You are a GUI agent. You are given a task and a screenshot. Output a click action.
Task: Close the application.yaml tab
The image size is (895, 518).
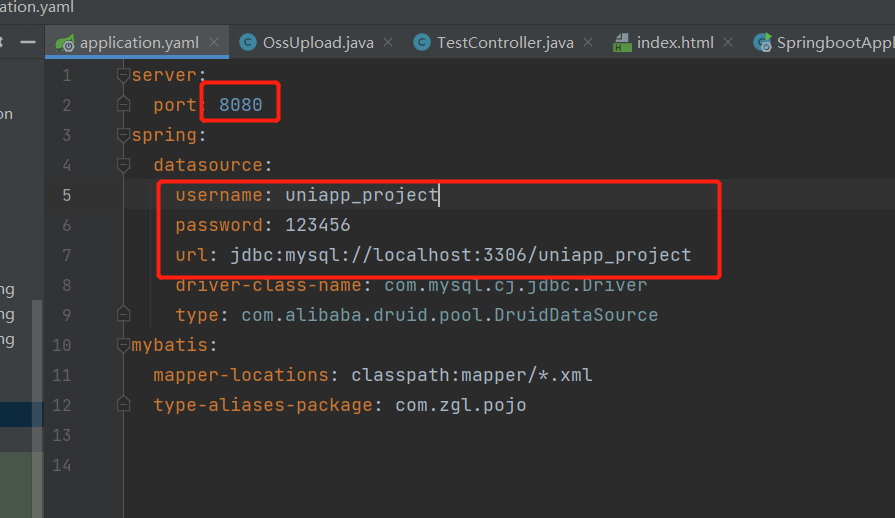pos(216,43)
